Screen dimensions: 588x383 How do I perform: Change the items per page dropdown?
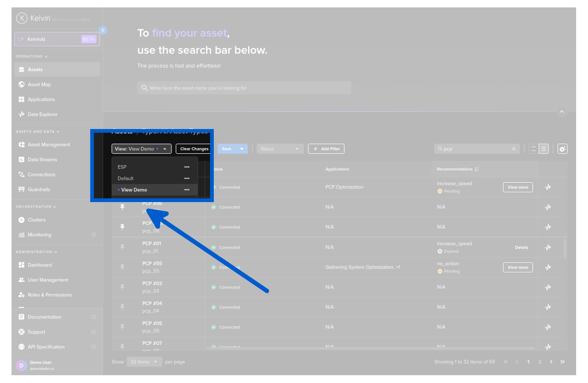[144, 362]
